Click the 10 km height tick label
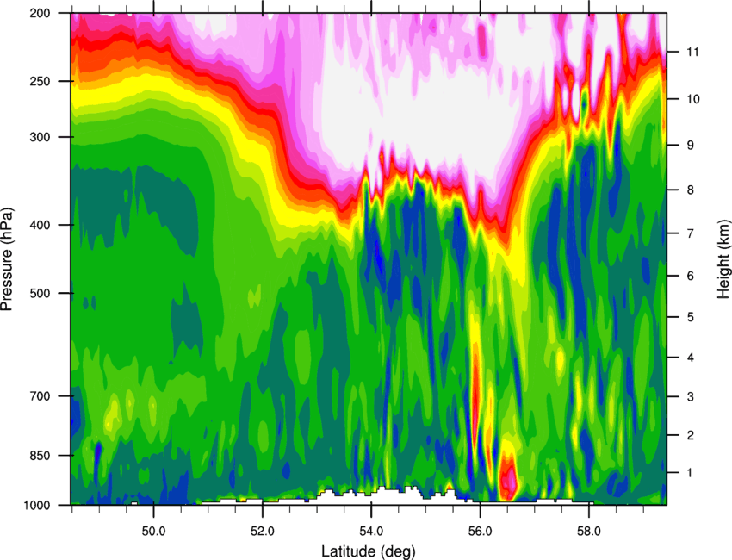Image resolution: width=732 pixels, height=560 pixels. 693,99
